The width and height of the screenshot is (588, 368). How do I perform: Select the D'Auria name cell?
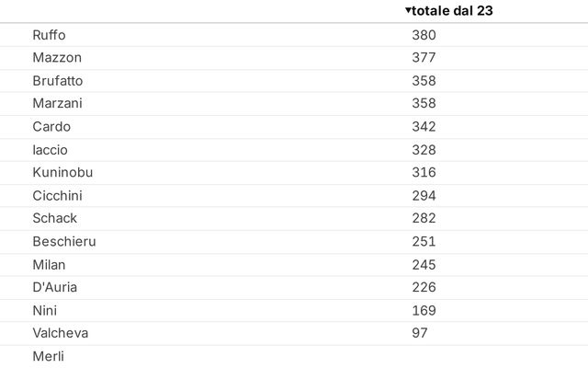[x=55, y=287]
